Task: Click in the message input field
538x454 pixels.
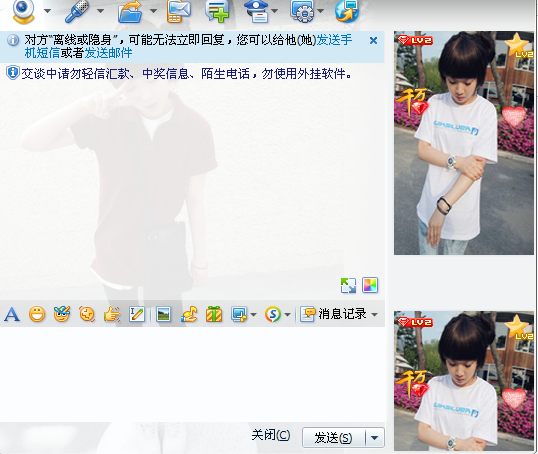Action: [192, 374]
